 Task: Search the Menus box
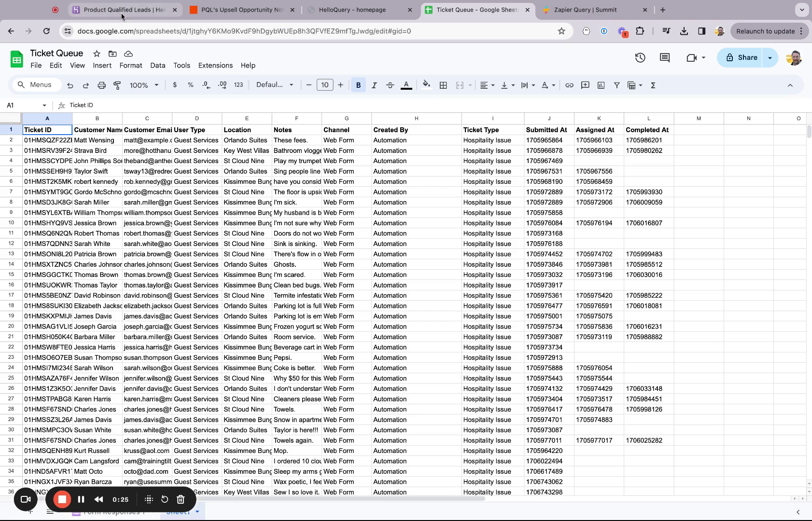pyautogui.click(x=37, y=85)
